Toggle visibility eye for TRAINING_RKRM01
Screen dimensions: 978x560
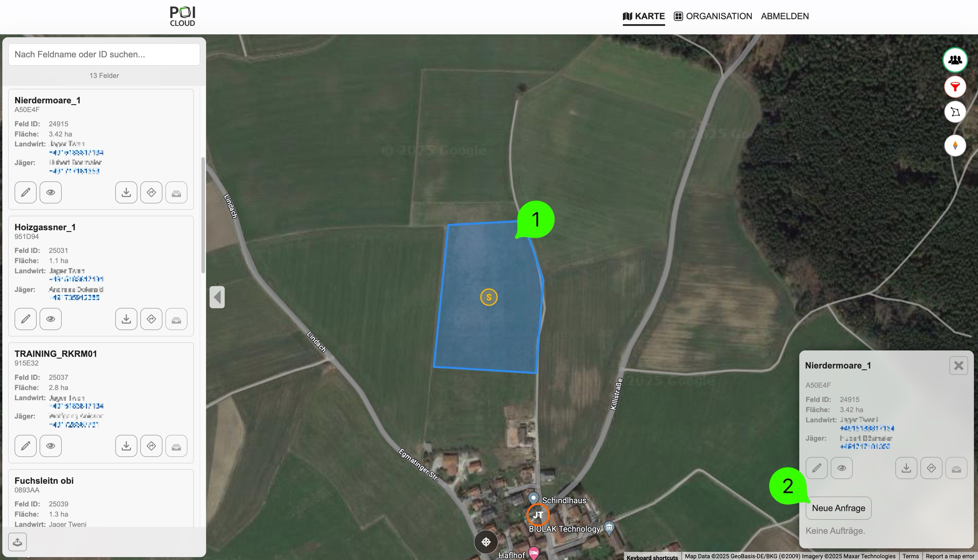(x=50, y=446)
